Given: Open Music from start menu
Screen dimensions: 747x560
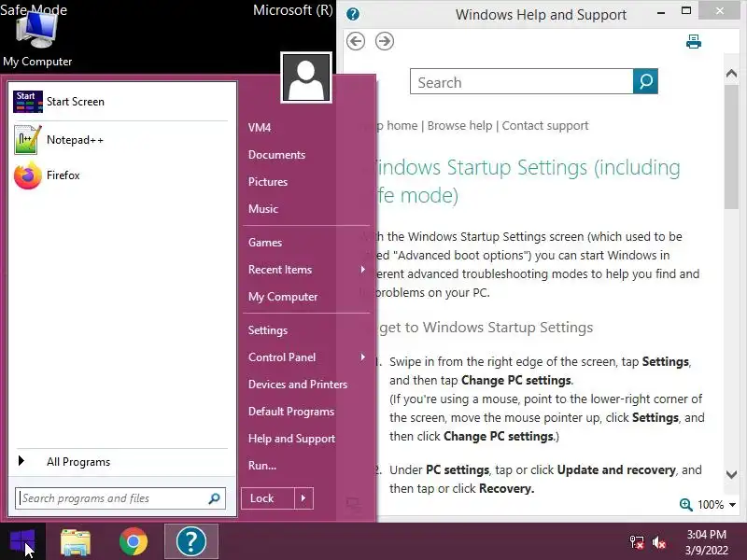Looking at the screenshot, I should coord(263,209).
